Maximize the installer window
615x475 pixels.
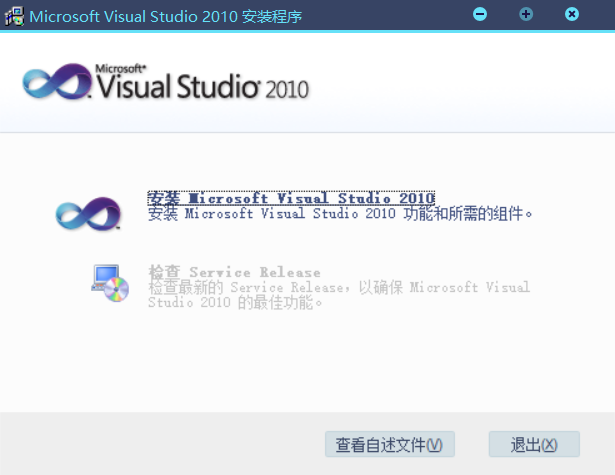click(x=526, y=14)
